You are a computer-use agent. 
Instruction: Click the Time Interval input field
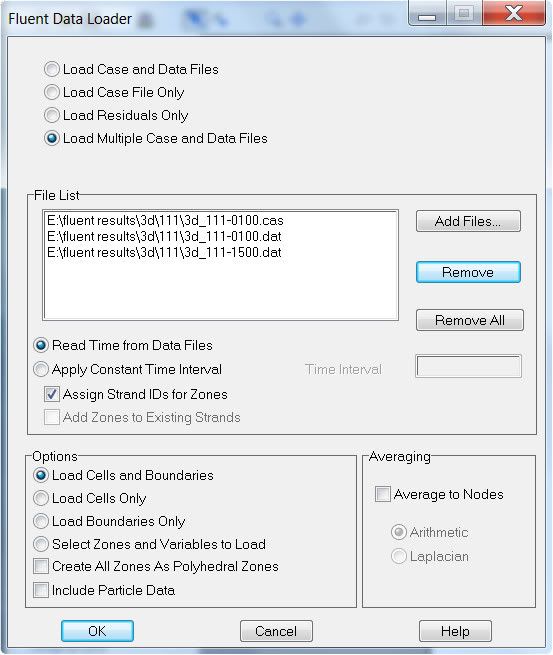coord(468,366)
